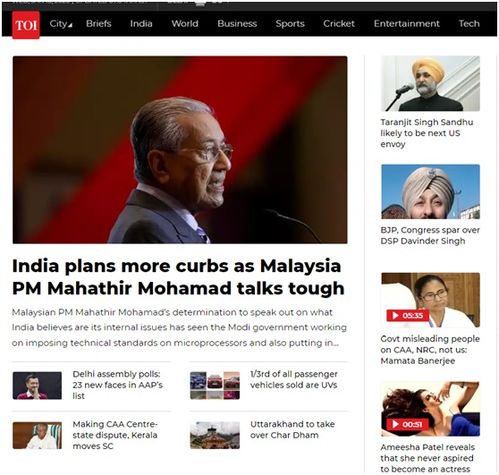The width and height of the screenshot is (499, 475).
Task: Read BJP, Congress spar over DSP story
Action: point(430,235)
